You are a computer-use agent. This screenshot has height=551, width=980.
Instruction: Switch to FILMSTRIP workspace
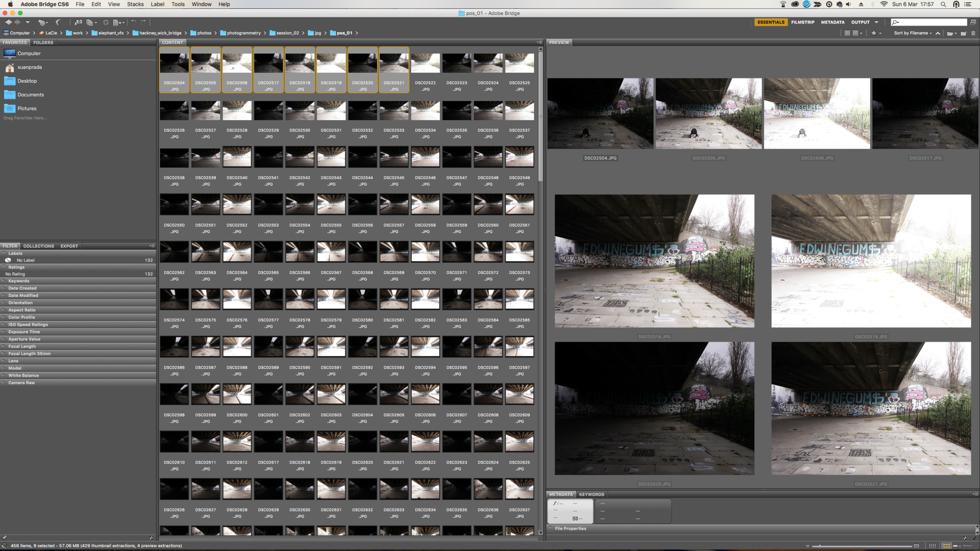click(x=802, y=22)
